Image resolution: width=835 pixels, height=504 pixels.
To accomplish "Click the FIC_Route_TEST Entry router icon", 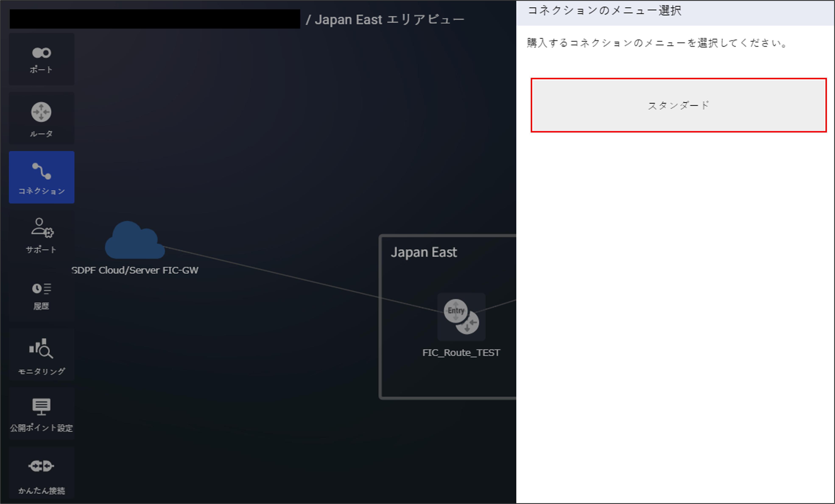I will pyautogui.click(x=461, y=317).
